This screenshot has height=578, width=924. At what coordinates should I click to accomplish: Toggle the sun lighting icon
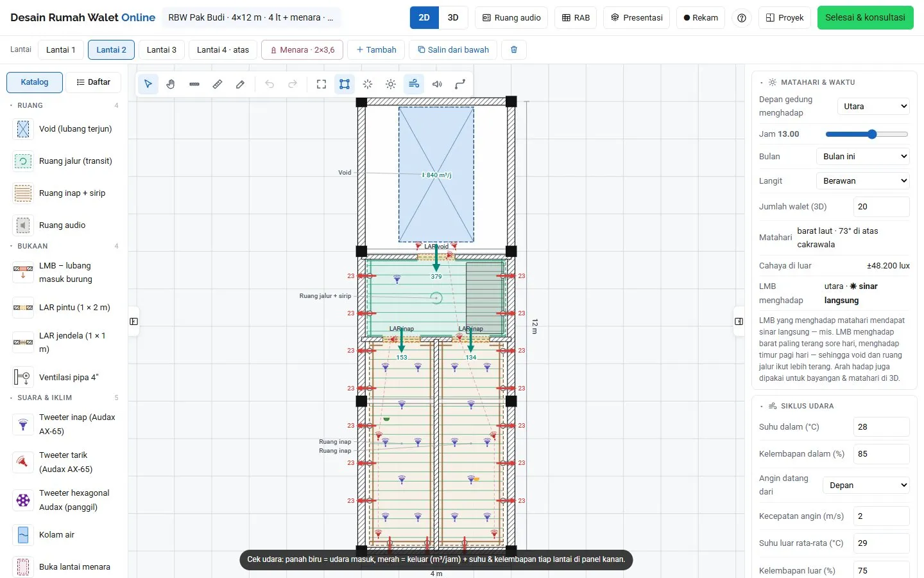[x=391, y=84]
